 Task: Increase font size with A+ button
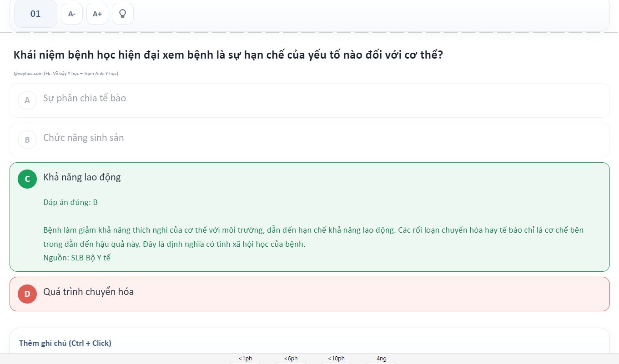pyautogui.click(x=97, y=14)
